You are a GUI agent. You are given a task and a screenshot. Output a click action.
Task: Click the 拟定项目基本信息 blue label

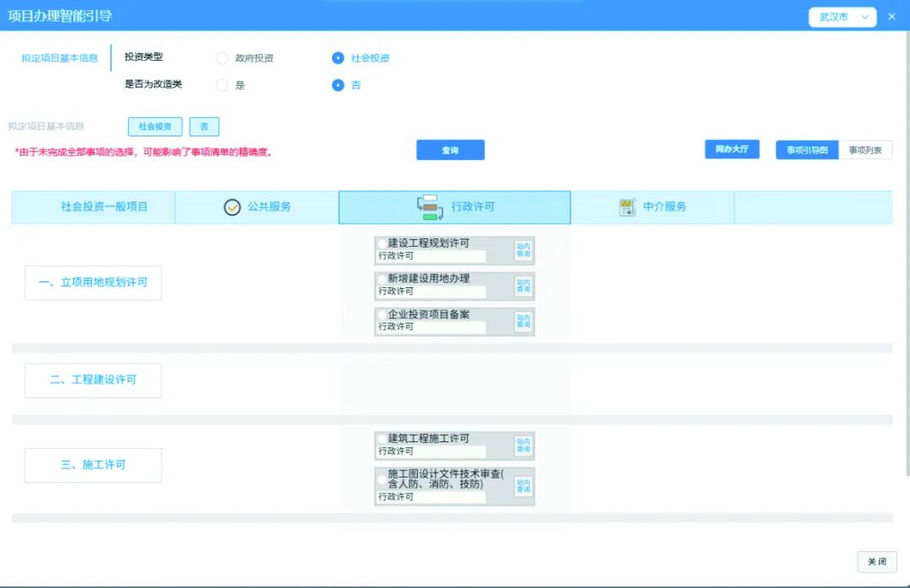click(60, 58)
